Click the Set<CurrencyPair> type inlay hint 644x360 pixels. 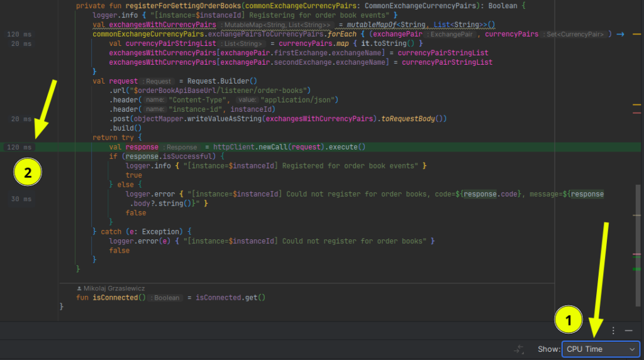(575, 35)
